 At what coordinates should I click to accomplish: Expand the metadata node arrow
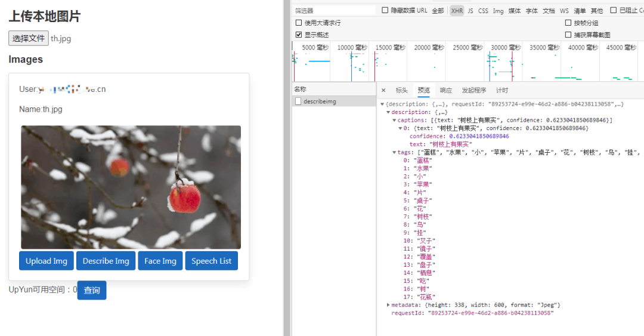click(x=388, y=305)
